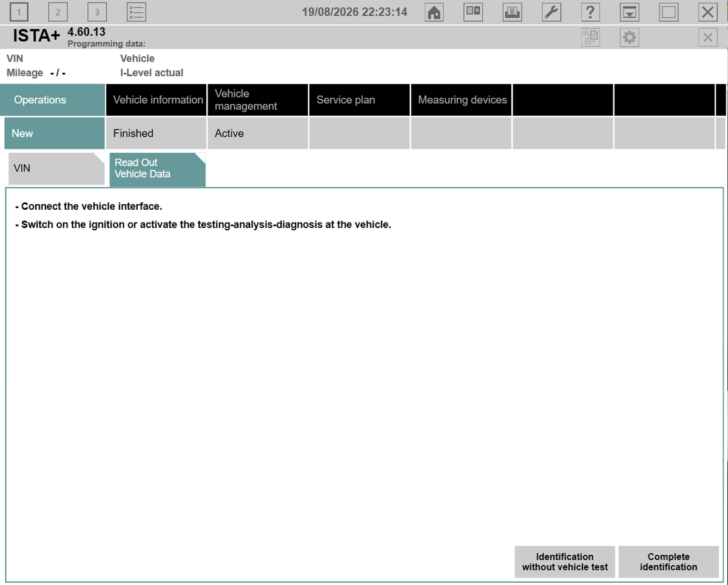Switch to session 2 box

pos(58,12)
